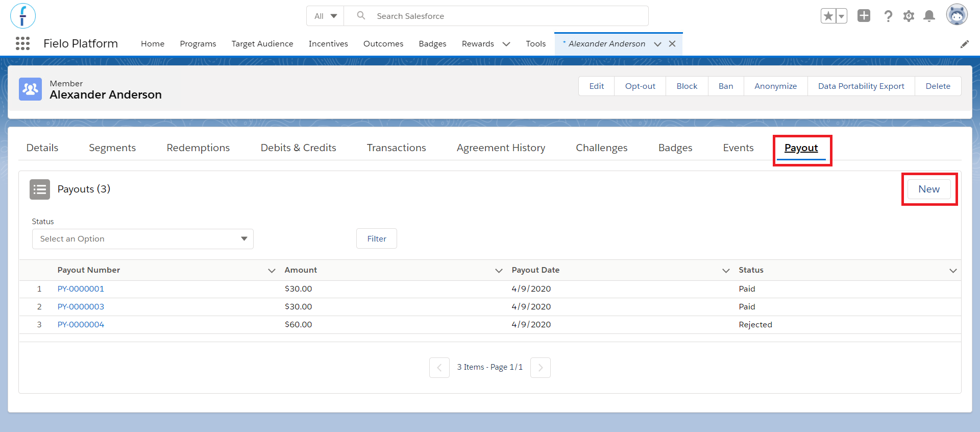
Task: Click the Favorites star icon
Action: (828, 16)
